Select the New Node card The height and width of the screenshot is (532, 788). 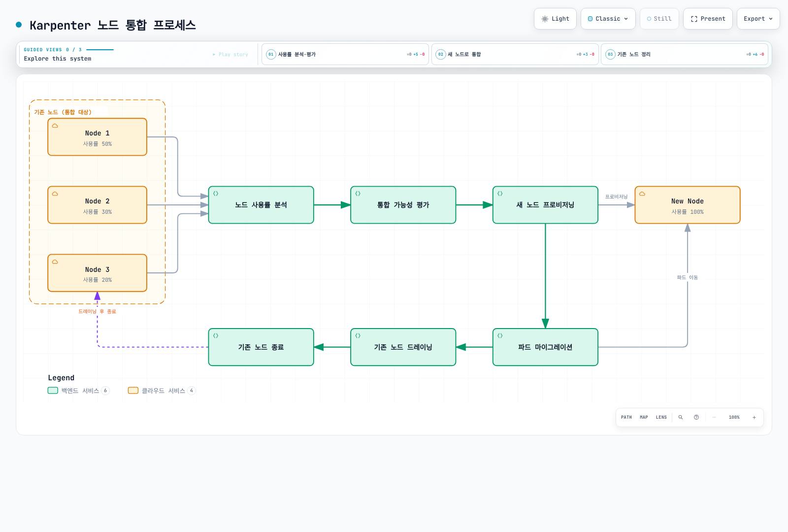pos(688,205)
